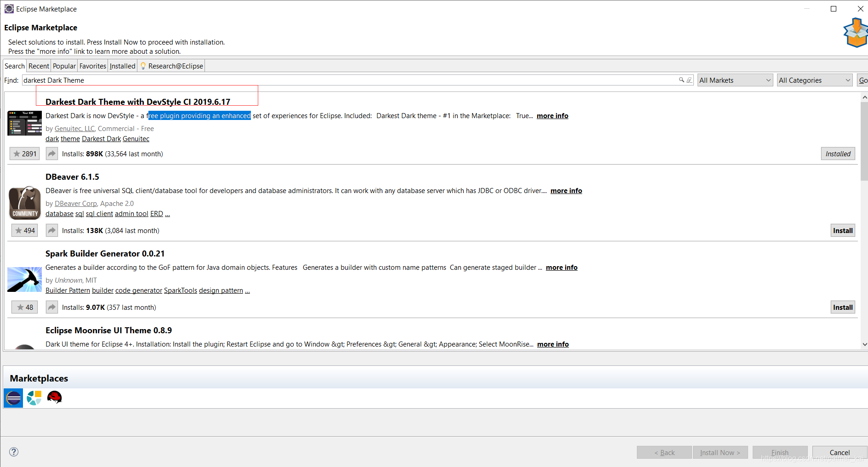Share the DBeaver entry
This screenshot has width=868, height=467.
coord(52,231)
